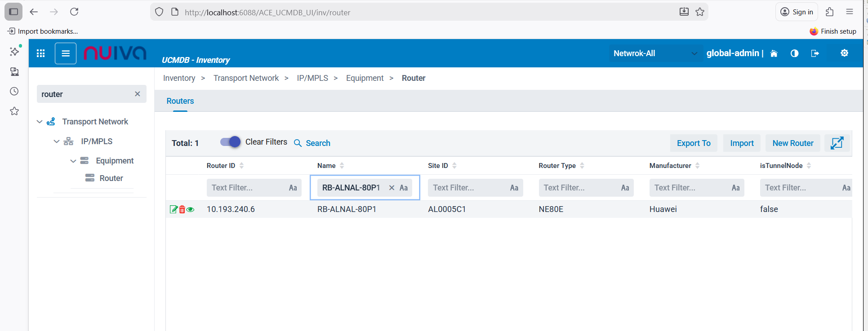Select the Routers tab
This screenshot has height=331, width=868.
180,101
